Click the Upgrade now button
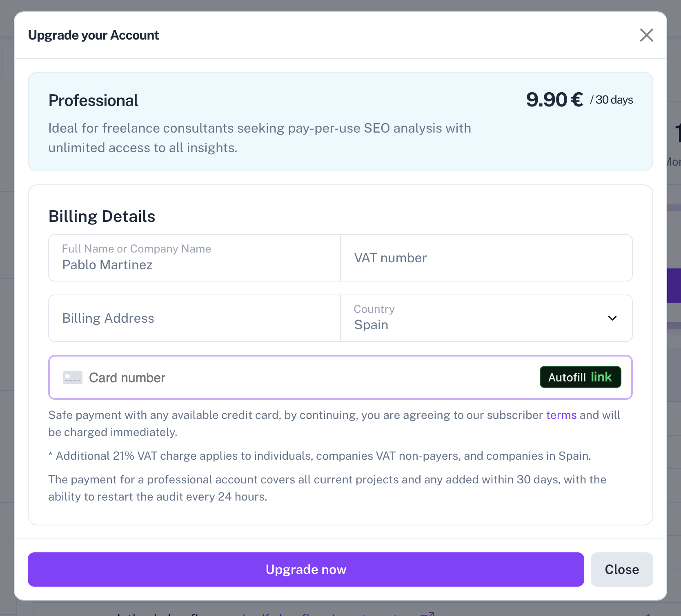The width and height of the screenshot is (681, 616). (x=306, y=569)
